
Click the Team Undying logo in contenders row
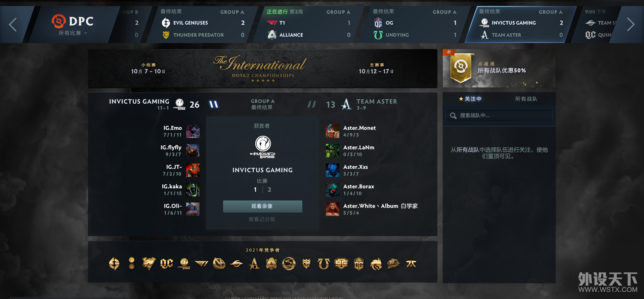pos(324,264)
